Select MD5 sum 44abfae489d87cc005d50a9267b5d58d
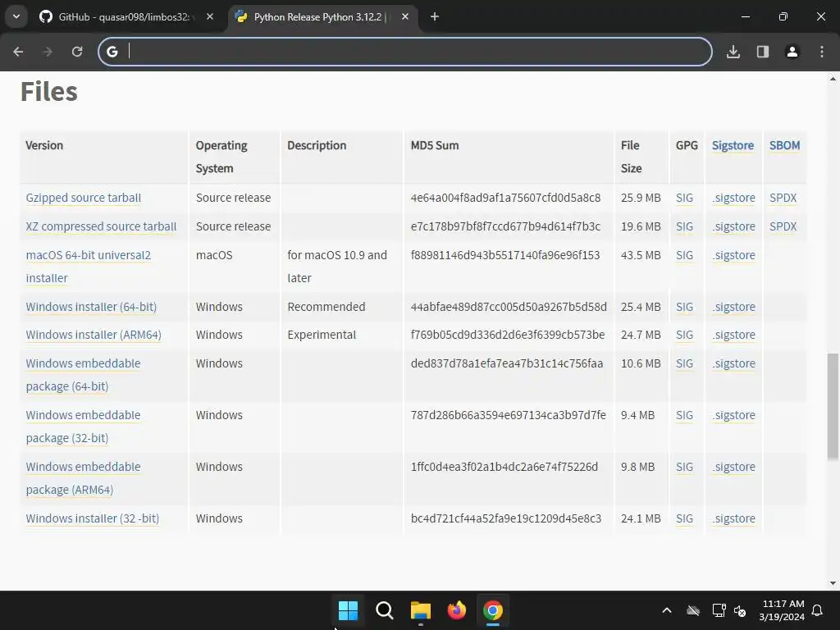The height and width of the screenshot is (630, 840). pos(509,307)
